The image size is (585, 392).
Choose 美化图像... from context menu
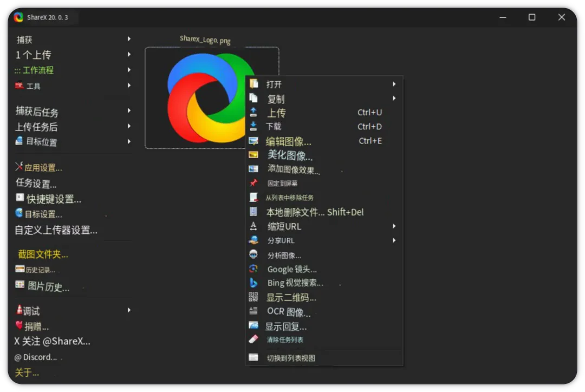click(x=324, y=155)
